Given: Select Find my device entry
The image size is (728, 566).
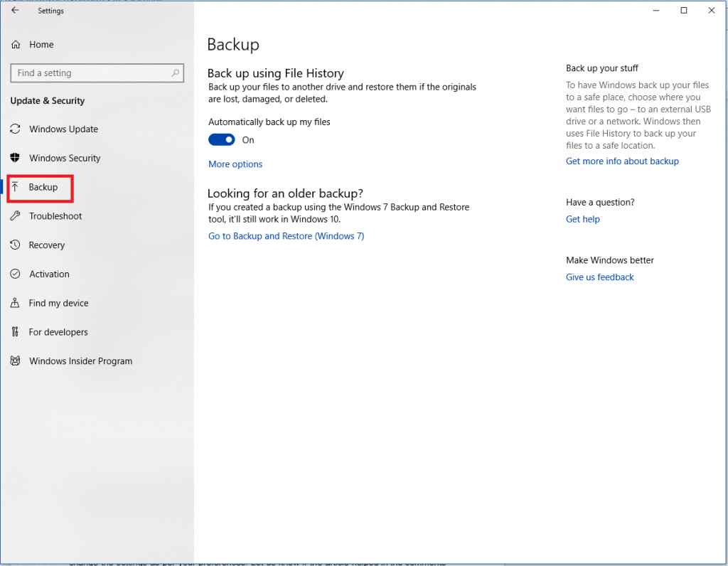Looking at the screenshot, I should (58, 303).
